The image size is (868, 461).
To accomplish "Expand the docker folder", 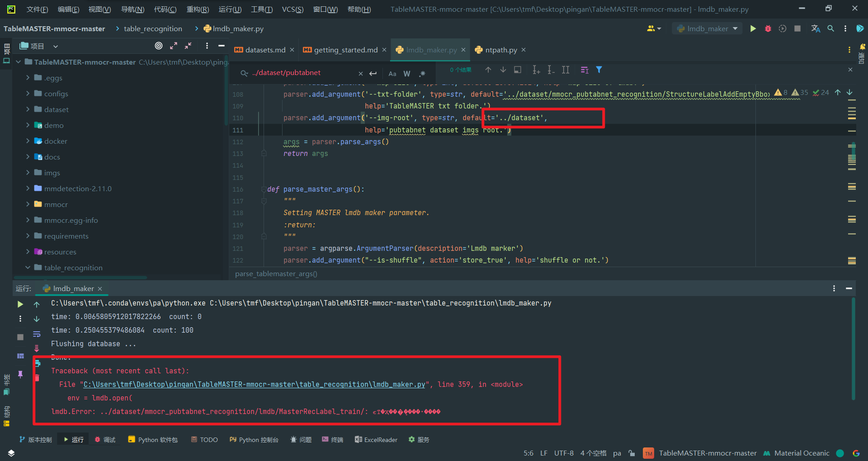I will [28, 141].
